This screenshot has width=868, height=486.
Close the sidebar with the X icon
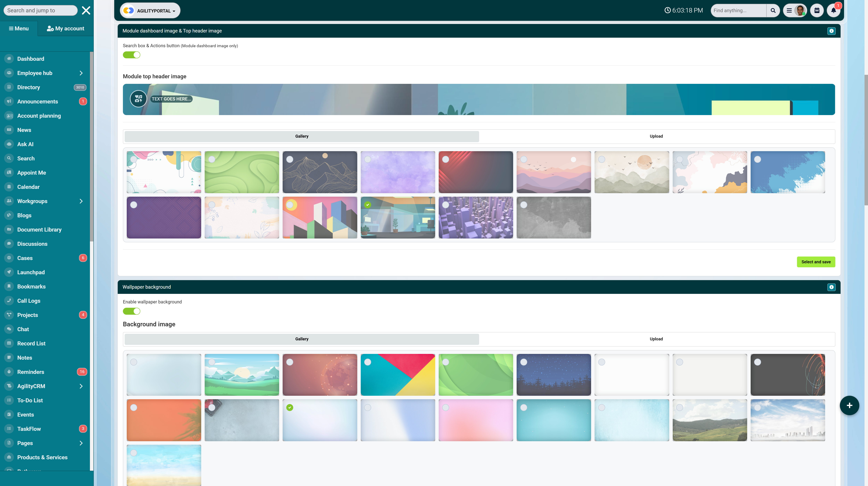point(86,10)
